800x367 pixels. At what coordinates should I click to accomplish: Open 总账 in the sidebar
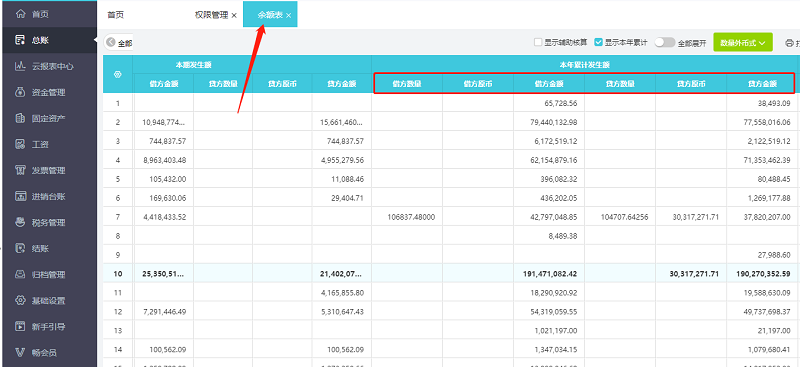point(48,40)
